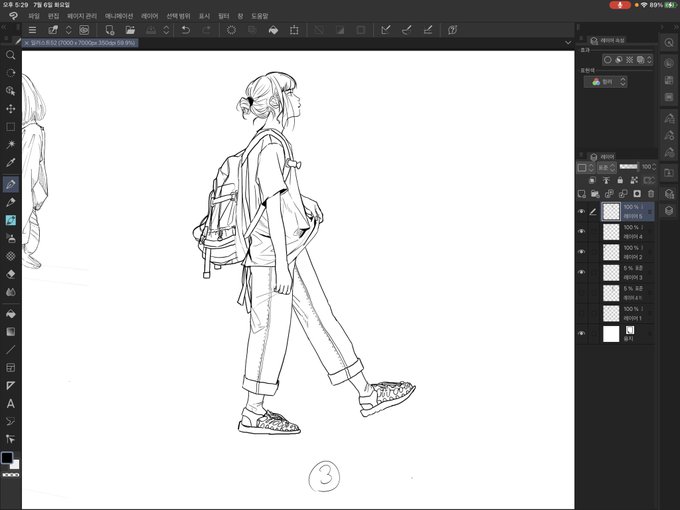Click the New layer folder icon
Image resolution: width=680 pixels, height=510 pixels.
[595, 193]
